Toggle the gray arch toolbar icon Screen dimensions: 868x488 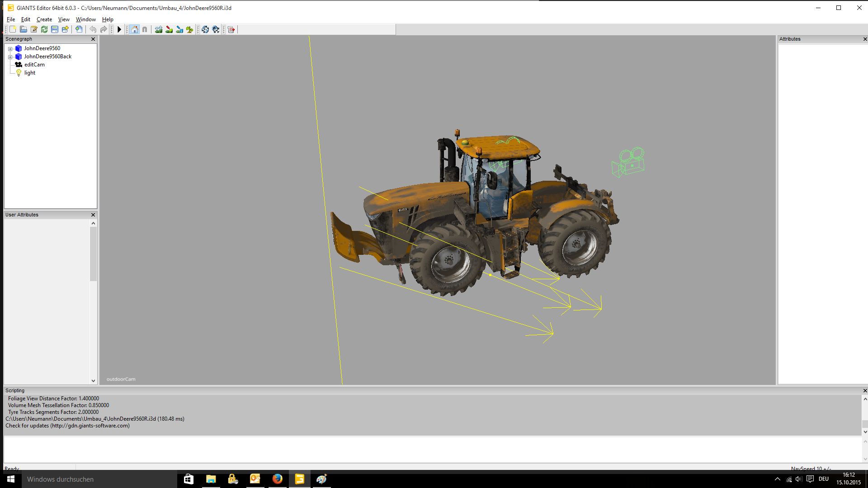pyautogui.click(x=145, y=29)
